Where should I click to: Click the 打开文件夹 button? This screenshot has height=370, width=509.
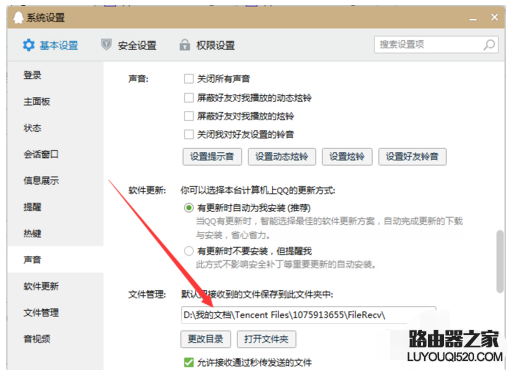point(266,339)
